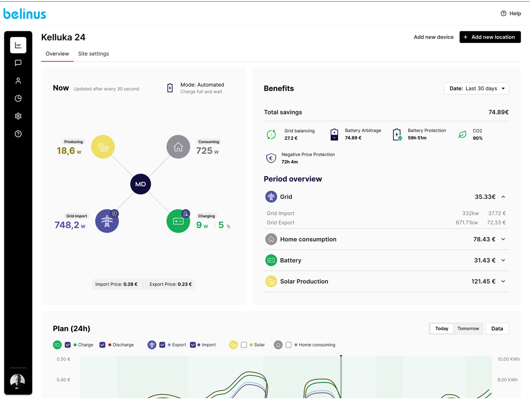Uncheck the Charge checkbox
This screenshot has width=532, height=399.
68,345
